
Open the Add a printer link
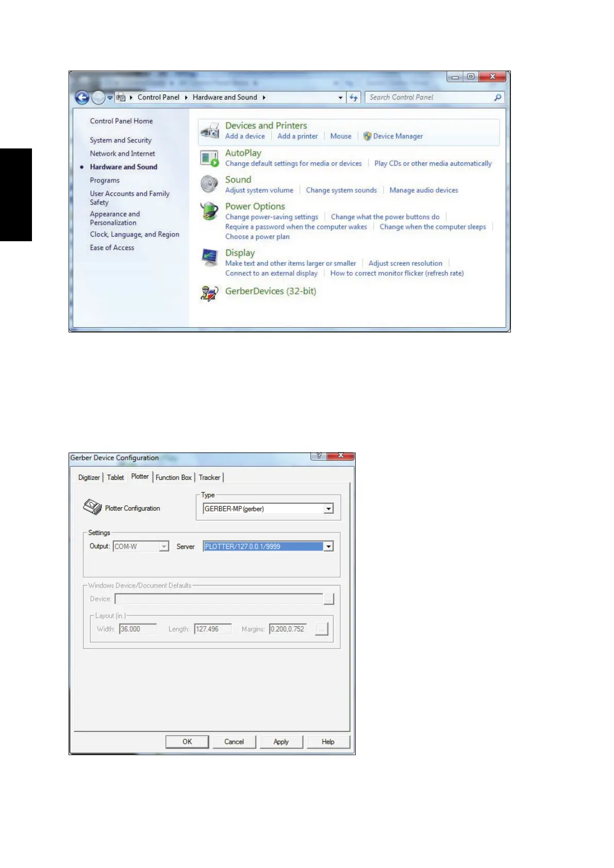click(x=297, y=136)
